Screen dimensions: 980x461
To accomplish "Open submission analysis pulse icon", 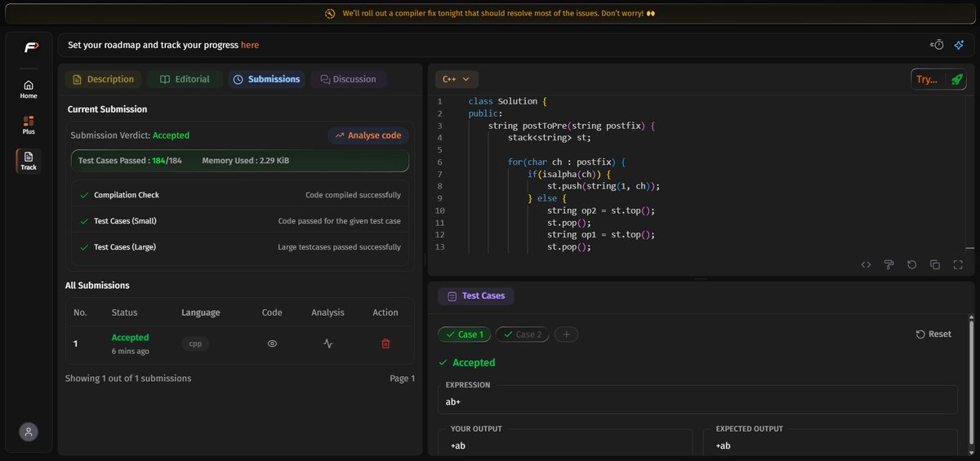I will pos(327,344).
